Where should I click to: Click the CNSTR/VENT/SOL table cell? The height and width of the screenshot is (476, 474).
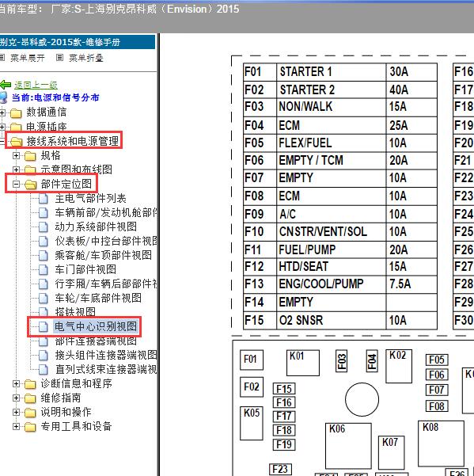click(331, 232)
